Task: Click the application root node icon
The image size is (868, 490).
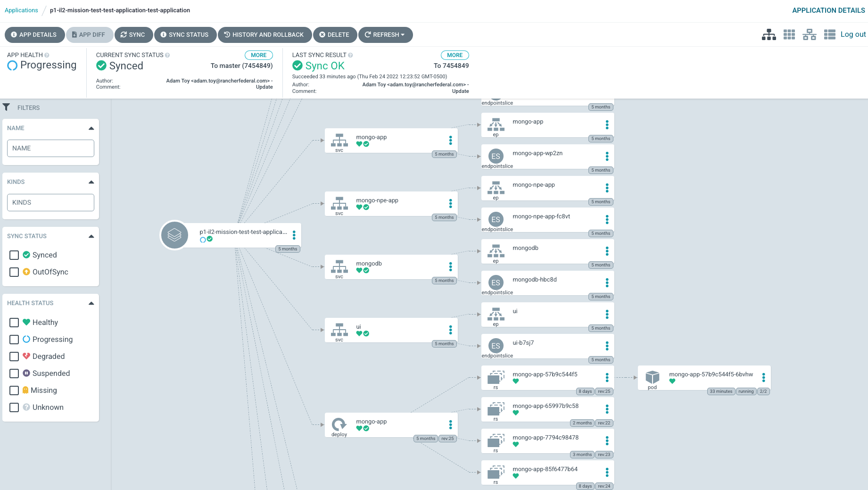Action: [x=174, y=235]
